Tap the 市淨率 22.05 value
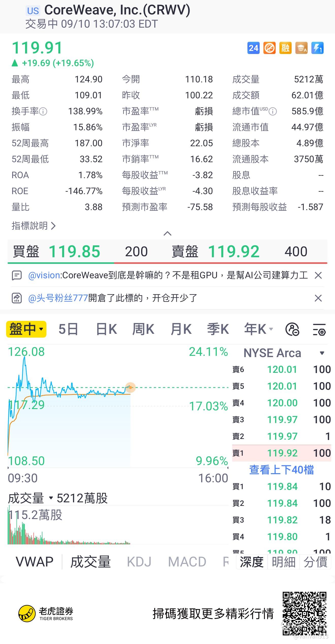This screenshot has width=335, height=644. [202, 143]
